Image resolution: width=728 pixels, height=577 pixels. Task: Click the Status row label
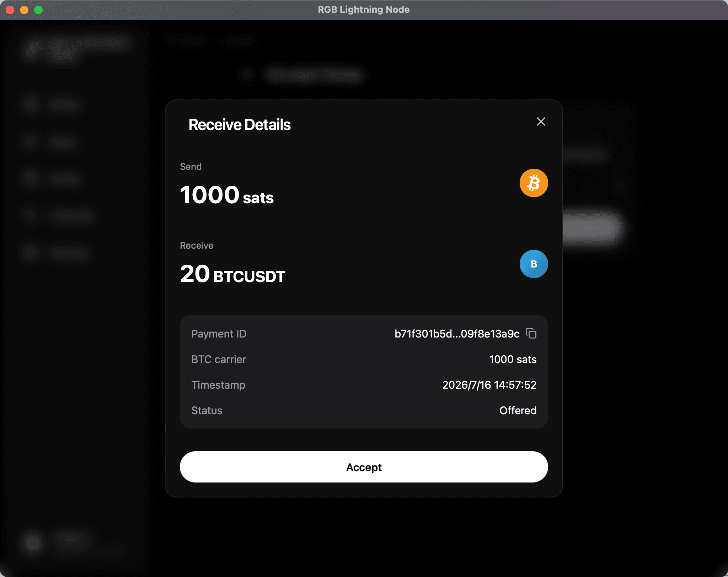click(x=207, y=410)
